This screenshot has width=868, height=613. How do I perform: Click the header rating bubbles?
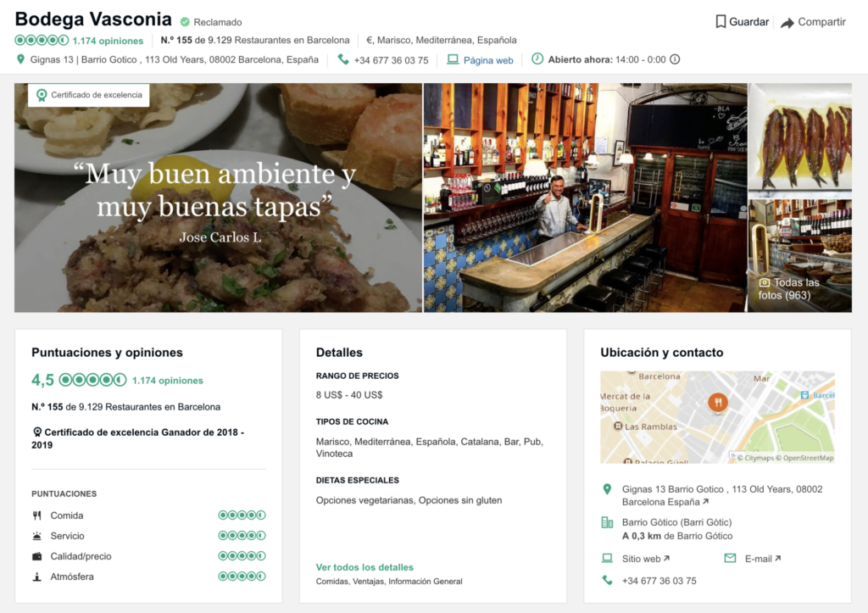coord(42,40)
